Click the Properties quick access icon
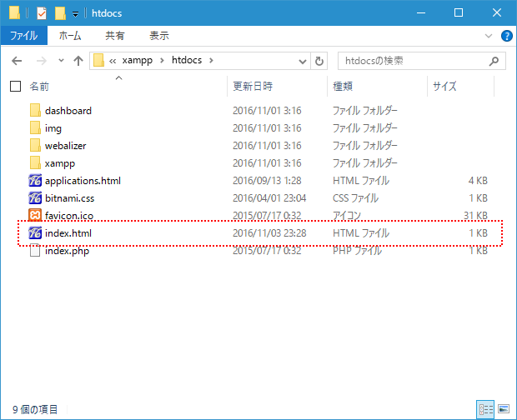This screenshot has width=517, height=420. 42,13
